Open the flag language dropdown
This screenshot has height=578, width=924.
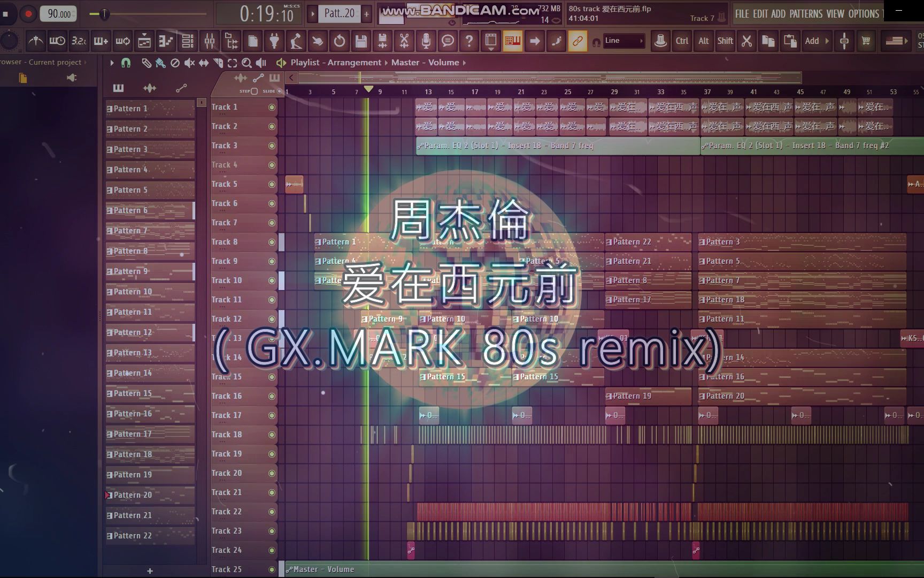pyautogui.click(x=897, y=41)
